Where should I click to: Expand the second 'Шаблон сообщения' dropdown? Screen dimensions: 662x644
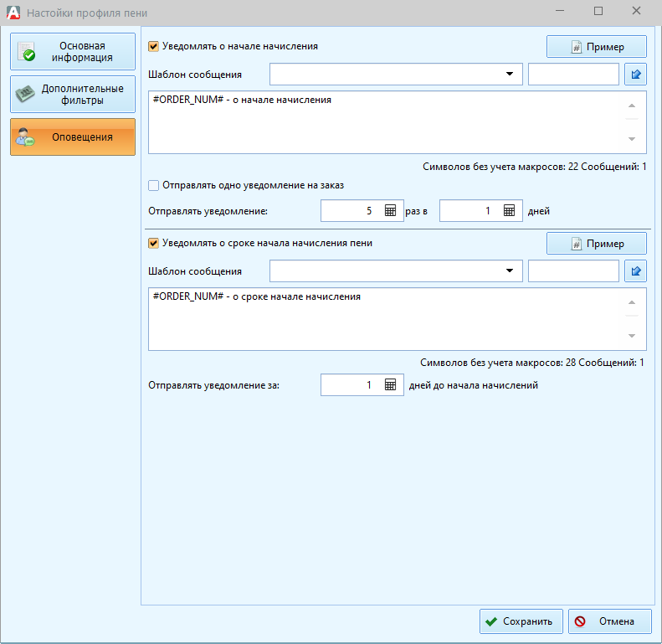pyautogui.click(x=510, y=271)
